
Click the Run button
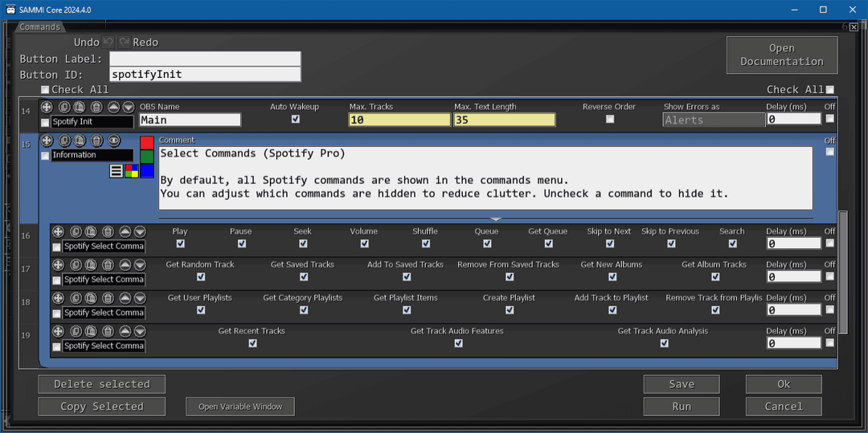(682, 406)
